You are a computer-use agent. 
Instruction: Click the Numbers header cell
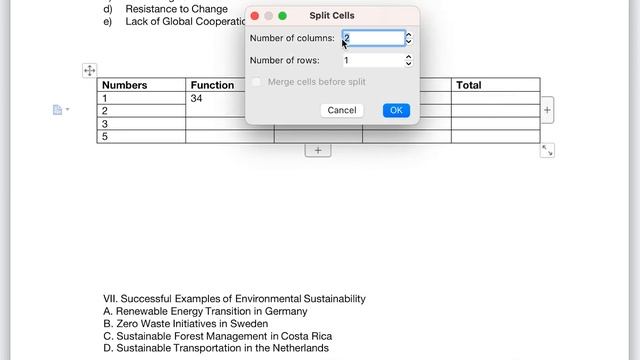click(x=141, y=85)
